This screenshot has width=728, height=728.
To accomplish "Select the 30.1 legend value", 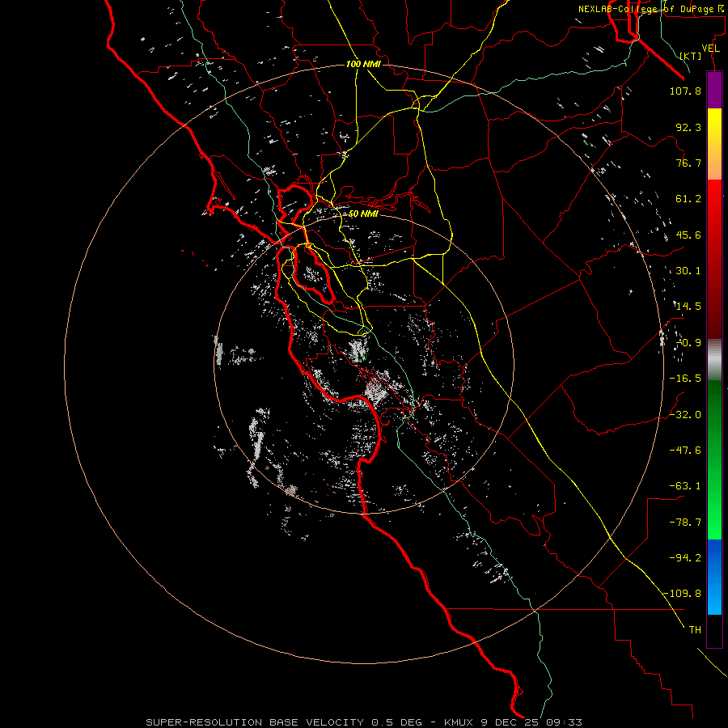I will coord(688,271).
